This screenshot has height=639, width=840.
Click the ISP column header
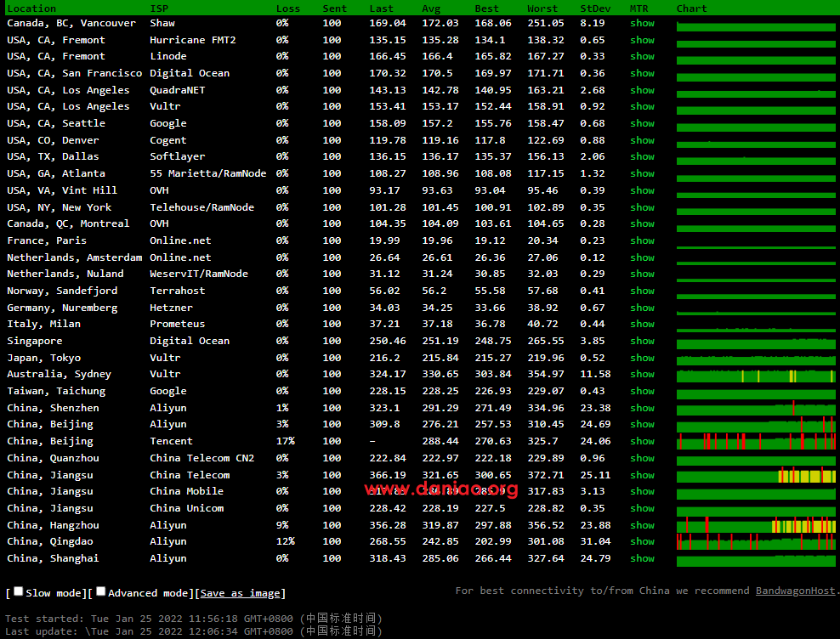[159, 8]
